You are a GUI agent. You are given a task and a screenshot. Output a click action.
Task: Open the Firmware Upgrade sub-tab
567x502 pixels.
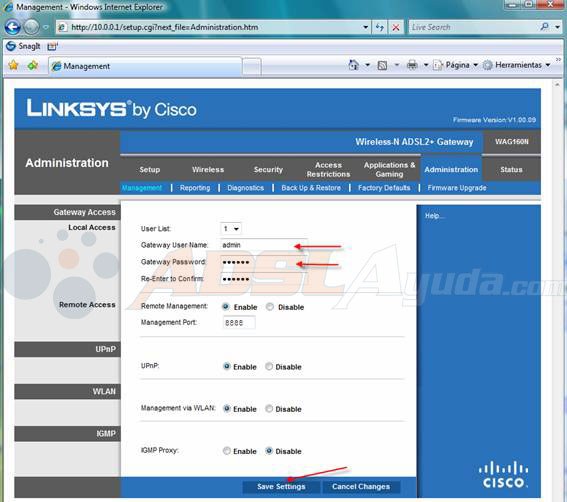(457, 188)
